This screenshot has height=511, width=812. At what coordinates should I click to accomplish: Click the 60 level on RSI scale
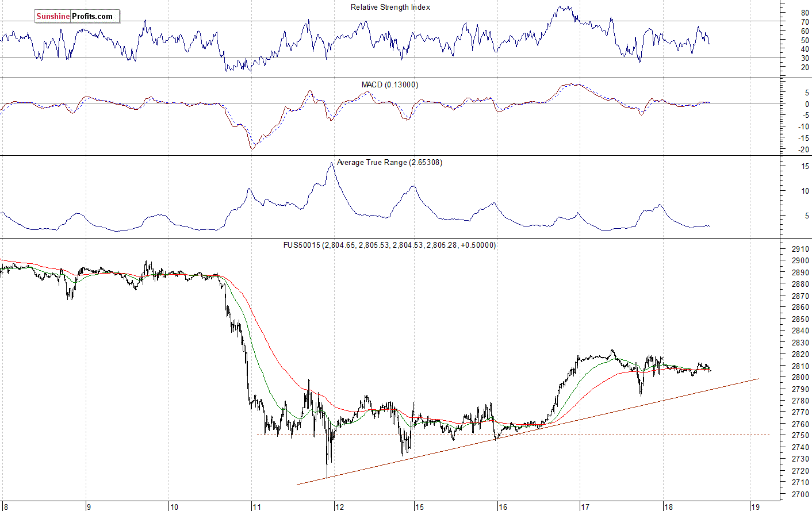tap(805, 31)
